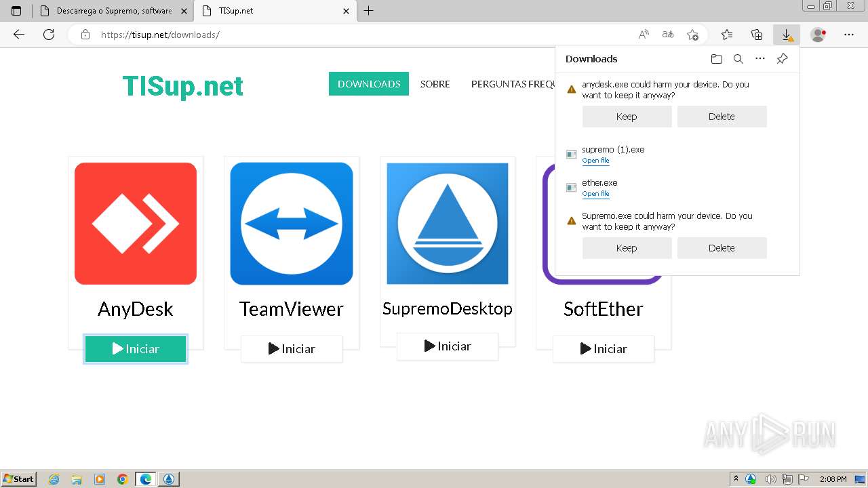Click the SupremoDesktop title text

448,309
